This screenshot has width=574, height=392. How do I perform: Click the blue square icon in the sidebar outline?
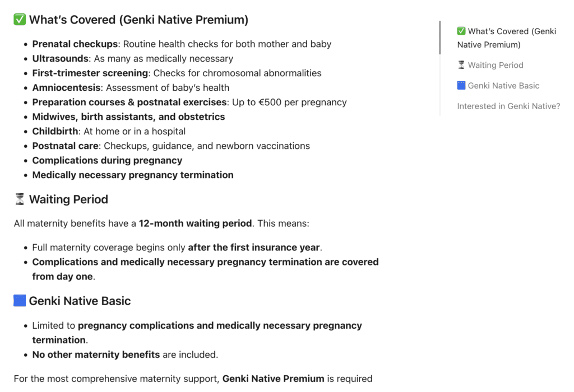(x=461, y=85)
